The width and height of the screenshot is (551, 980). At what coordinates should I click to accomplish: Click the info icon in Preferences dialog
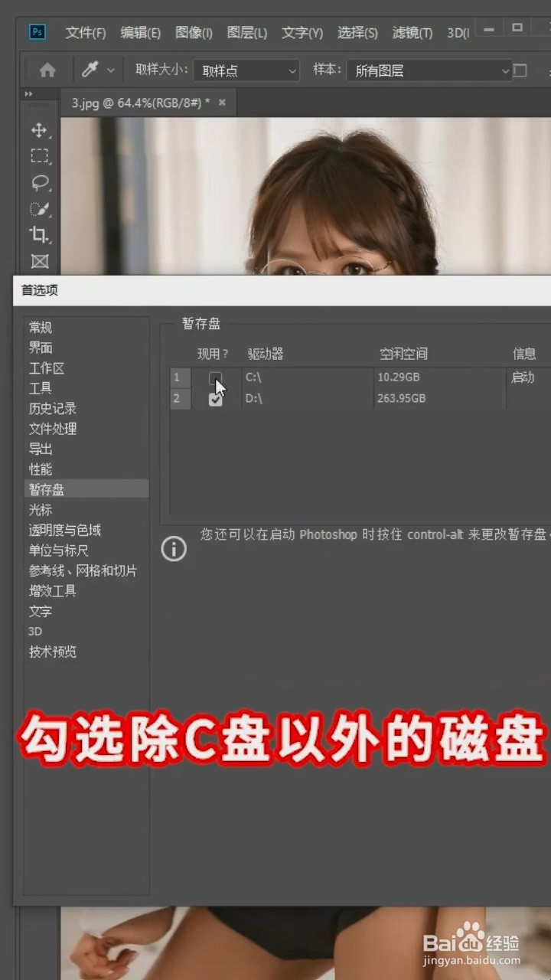pyautogui.click(x=174, y=548)
